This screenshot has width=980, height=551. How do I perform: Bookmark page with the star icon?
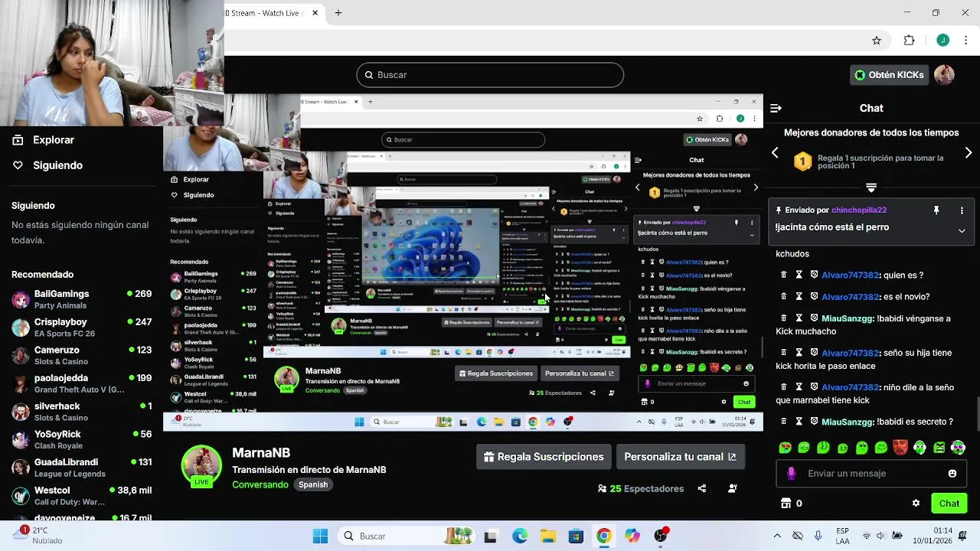pyautogui.click(x=877, y=41)
